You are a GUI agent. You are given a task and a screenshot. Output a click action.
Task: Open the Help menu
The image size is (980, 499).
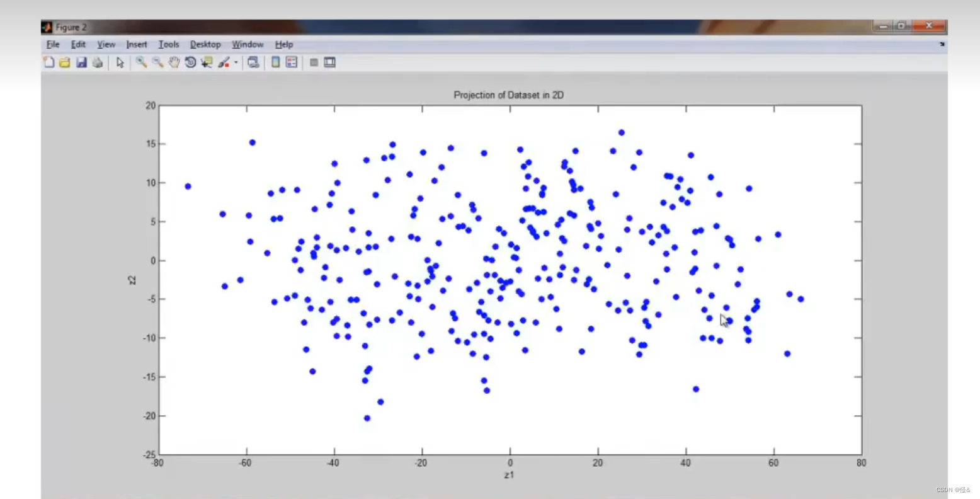click(x=284, y=44)
